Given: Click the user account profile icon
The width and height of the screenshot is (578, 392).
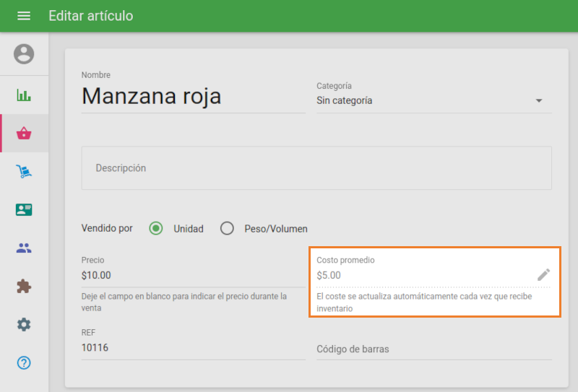Looking at the screenshot, I should tap(24, 54).
